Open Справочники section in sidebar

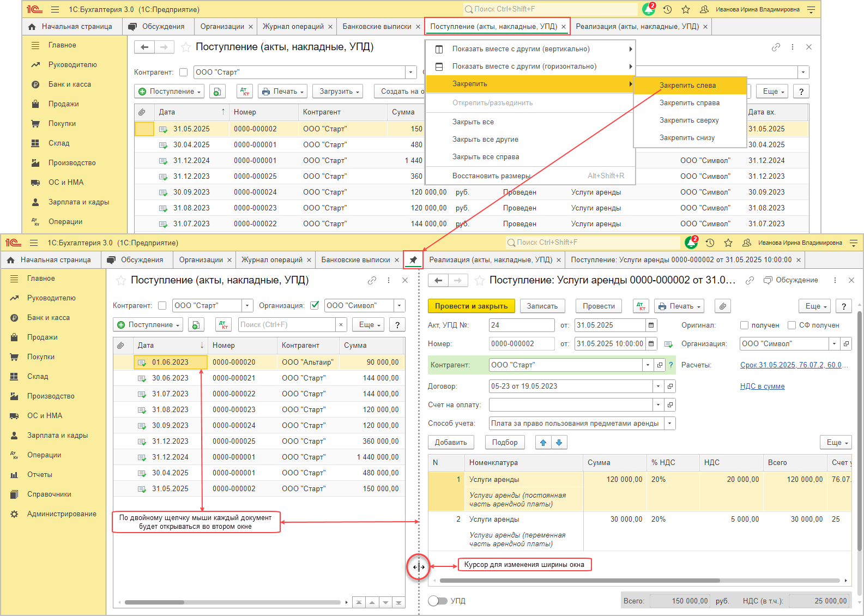click(49, 494)
